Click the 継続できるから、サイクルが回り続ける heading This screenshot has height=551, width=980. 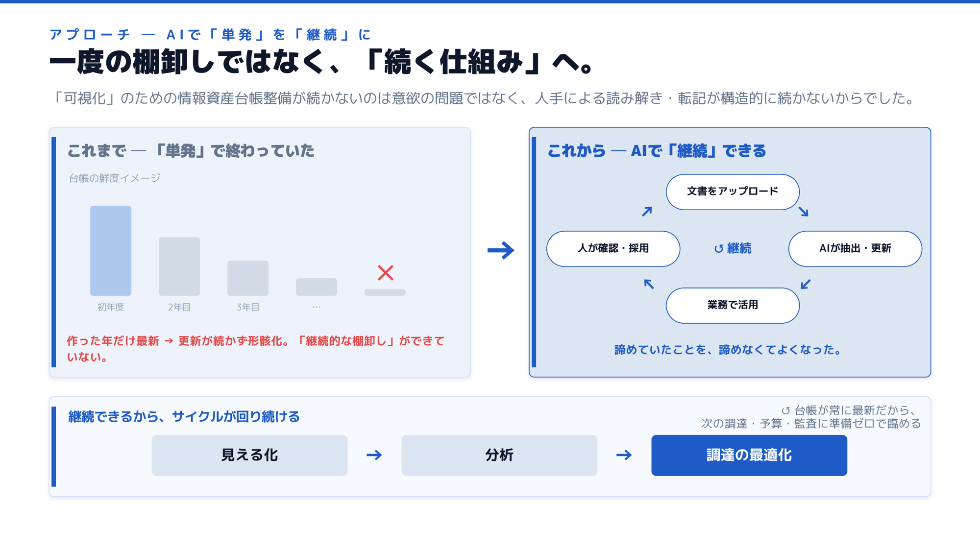pyautogui.click(x=184, y=417)
